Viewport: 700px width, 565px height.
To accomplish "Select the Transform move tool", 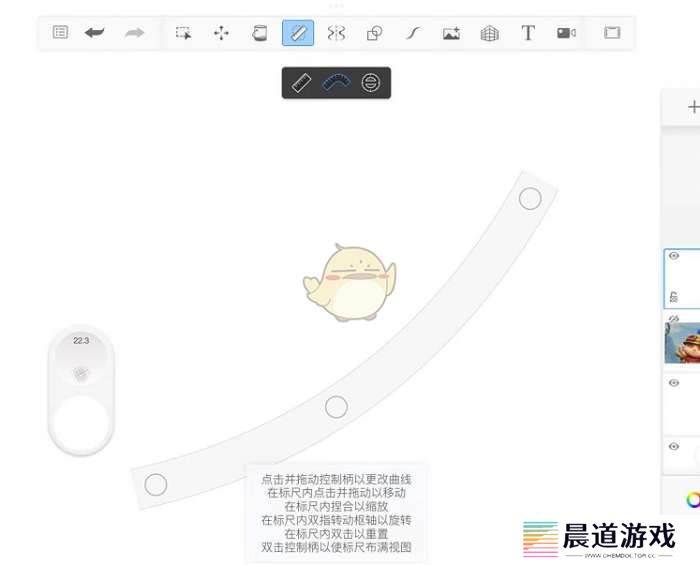I will click(x=221, y=33).
